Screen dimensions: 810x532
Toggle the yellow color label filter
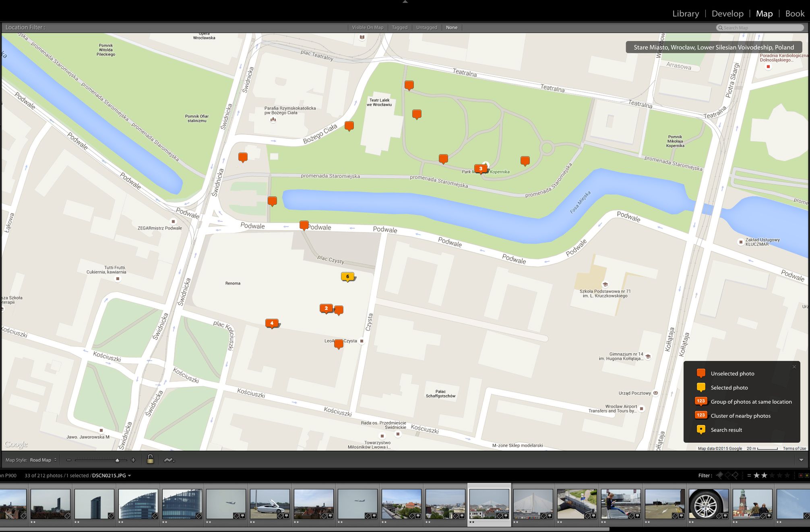[807, 476]
